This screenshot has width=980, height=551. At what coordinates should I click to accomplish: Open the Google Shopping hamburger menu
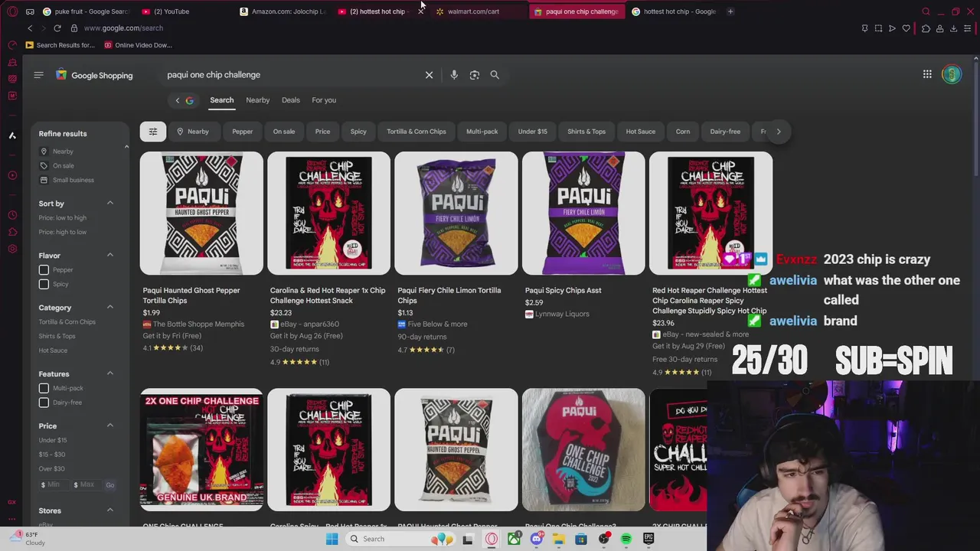pos(38,75)
